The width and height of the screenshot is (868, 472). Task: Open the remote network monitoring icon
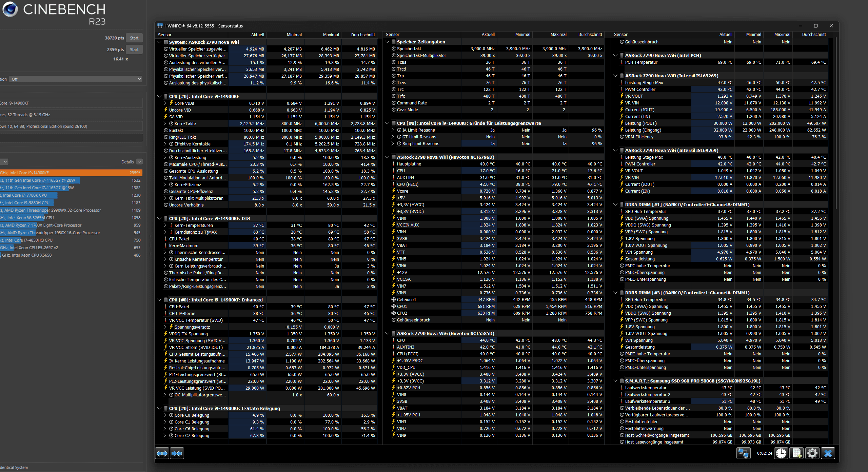(743, 453)
